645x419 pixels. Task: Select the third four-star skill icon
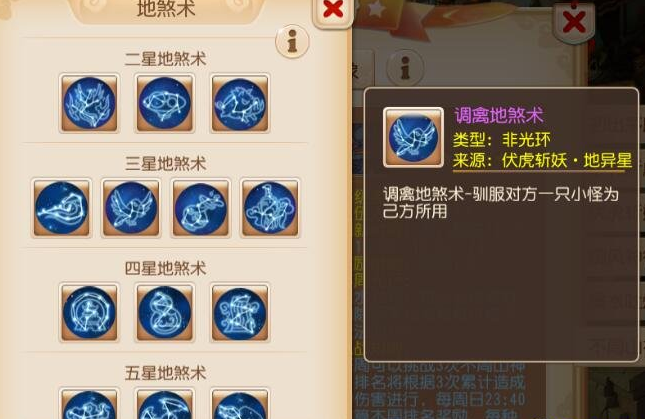tap(240, 313)
